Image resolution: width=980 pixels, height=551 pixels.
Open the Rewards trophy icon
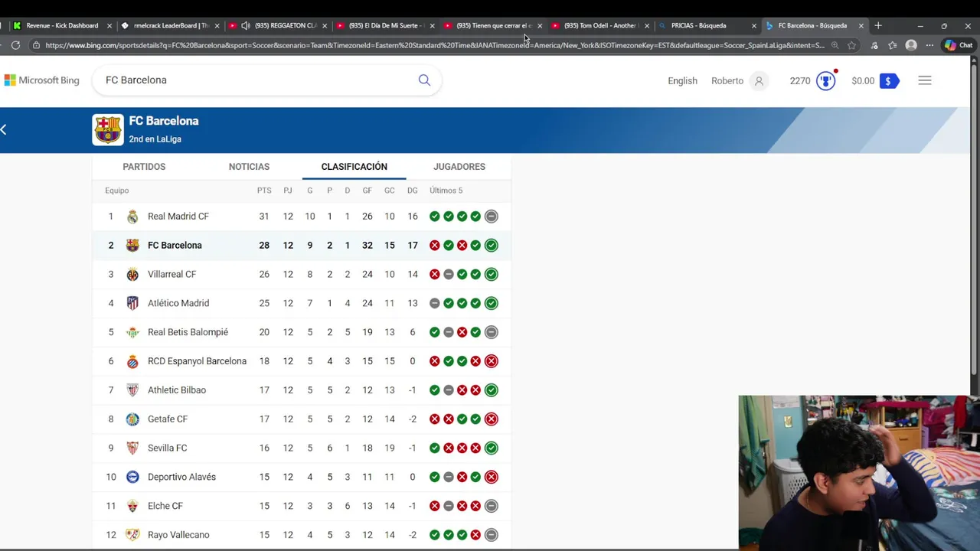825,80
